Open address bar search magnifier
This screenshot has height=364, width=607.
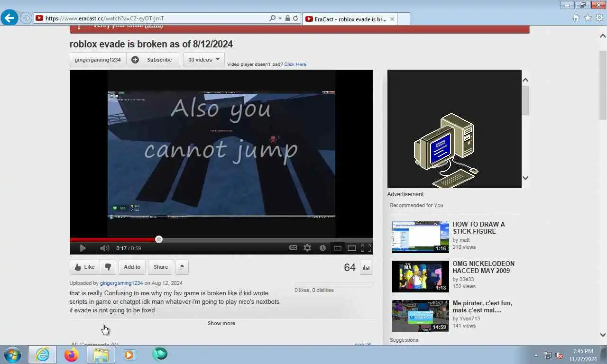pos(272,18)
